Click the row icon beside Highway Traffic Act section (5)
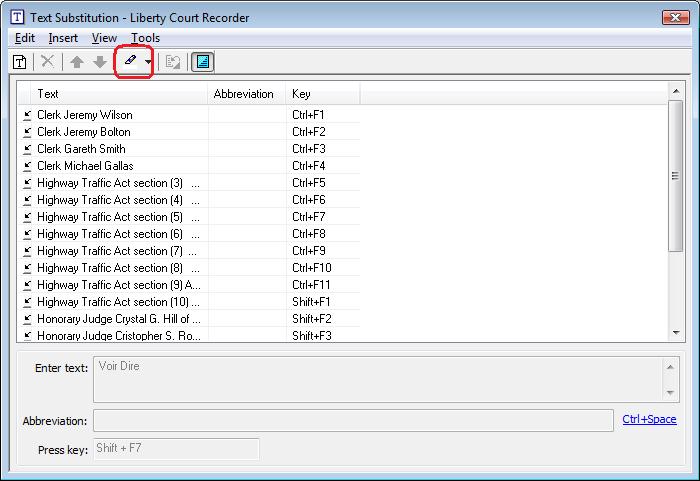 click(27, 217)
